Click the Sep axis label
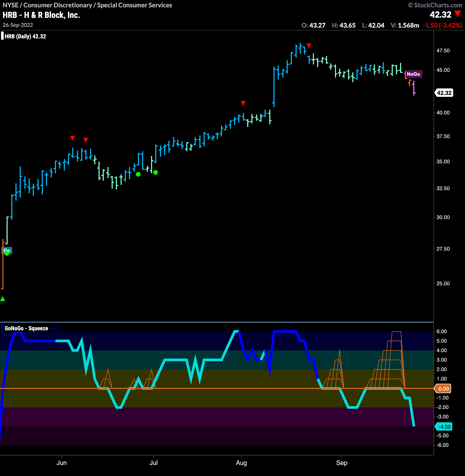465x476 pixels. point(342,463)
